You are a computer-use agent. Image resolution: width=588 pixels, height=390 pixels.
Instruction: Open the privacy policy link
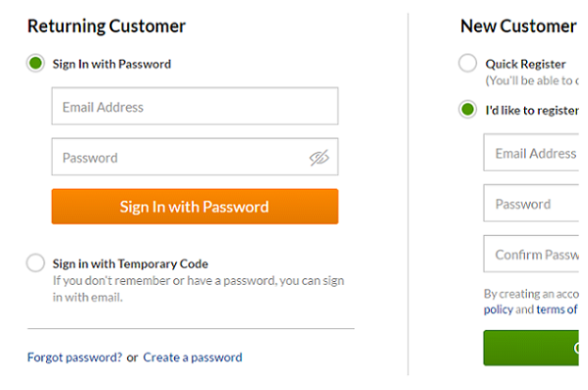pyautogui.click(x=499, y=310)
